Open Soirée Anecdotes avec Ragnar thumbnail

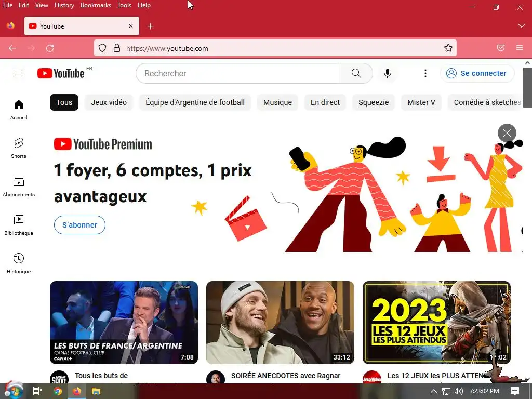click(x=280, y=323)
